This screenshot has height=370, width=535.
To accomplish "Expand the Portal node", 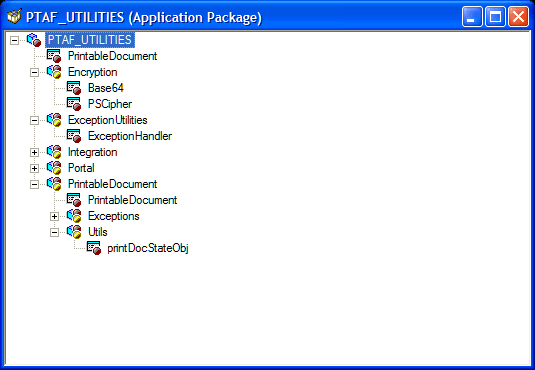I will pos(34,168).
